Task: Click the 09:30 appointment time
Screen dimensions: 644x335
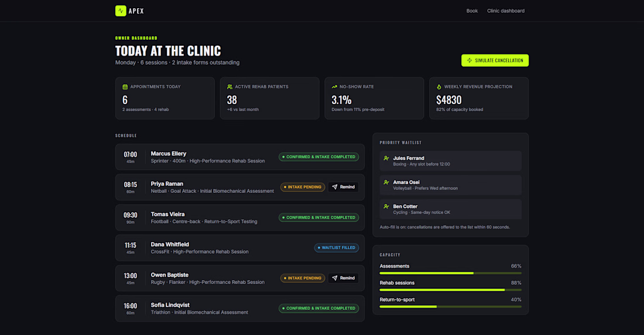Action: [x=130, y=215]
